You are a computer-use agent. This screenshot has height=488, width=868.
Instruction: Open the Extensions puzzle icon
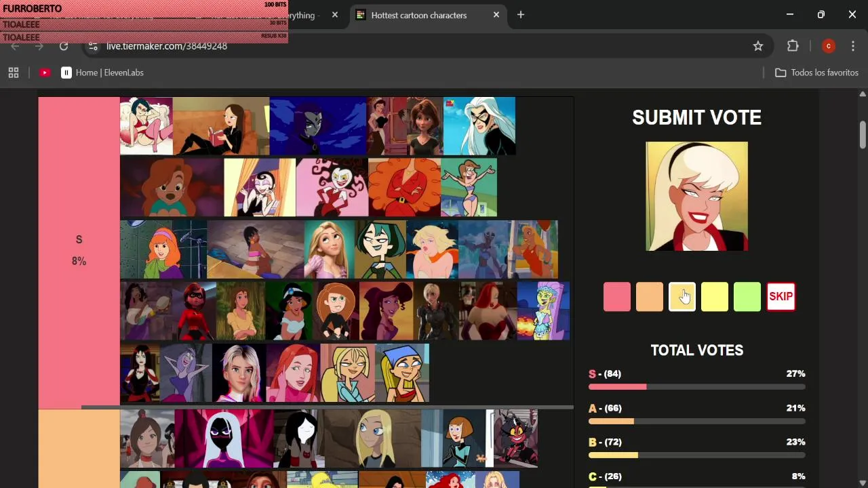coord(793,46)
